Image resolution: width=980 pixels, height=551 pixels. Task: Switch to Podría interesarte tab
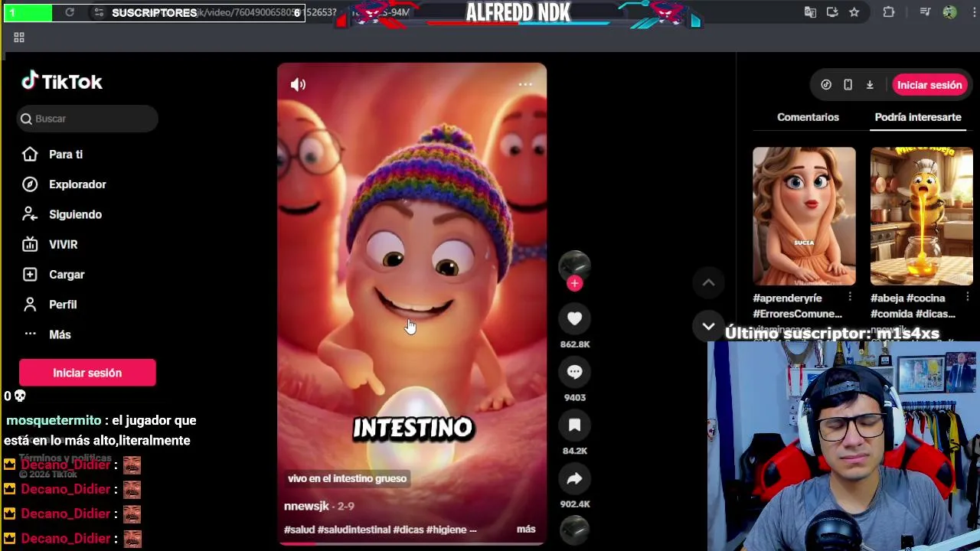918,117
